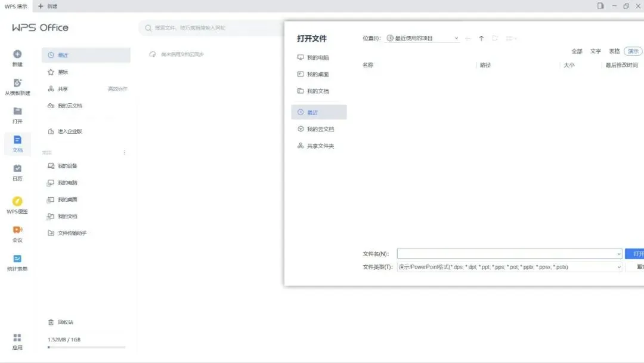Click the 回收站 recycle bin entry

coord(61,322)
